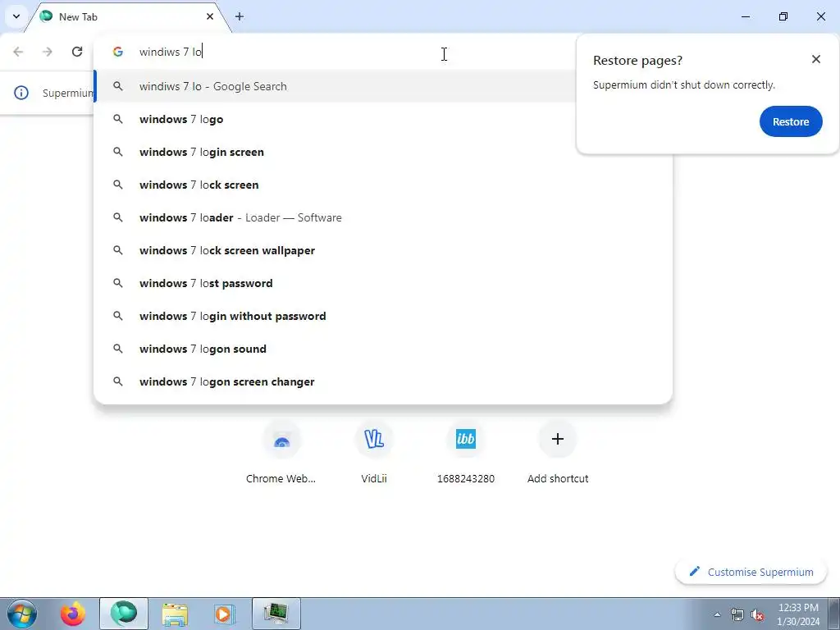Click the Restore button
Image resolution: width=840 pixels, height=630 pixels.
click(790, 121)
